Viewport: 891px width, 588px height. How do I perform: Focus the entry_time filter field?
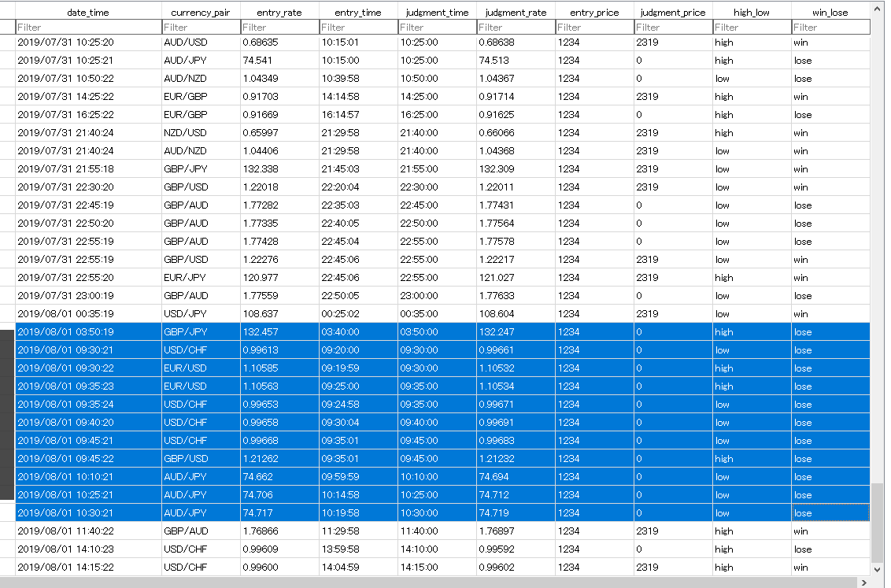pyautogui.click(x=358, y=28)
